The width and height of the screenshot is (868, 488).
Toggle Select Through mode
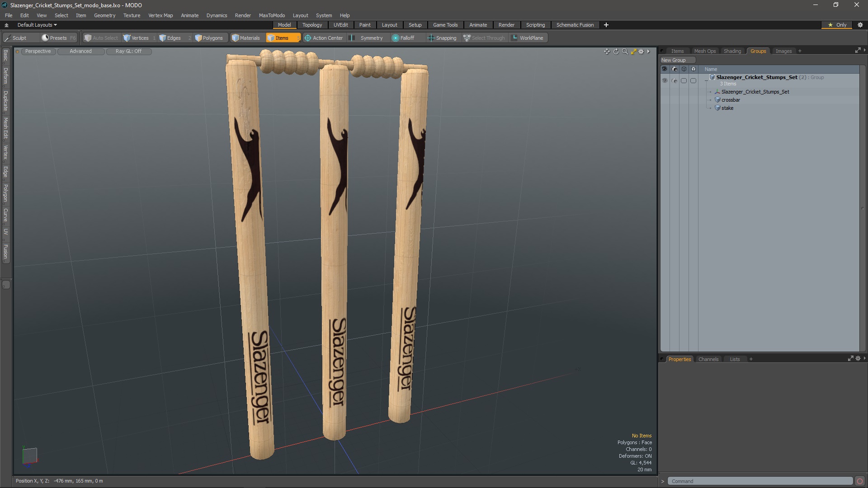click(x=484, y=38)
